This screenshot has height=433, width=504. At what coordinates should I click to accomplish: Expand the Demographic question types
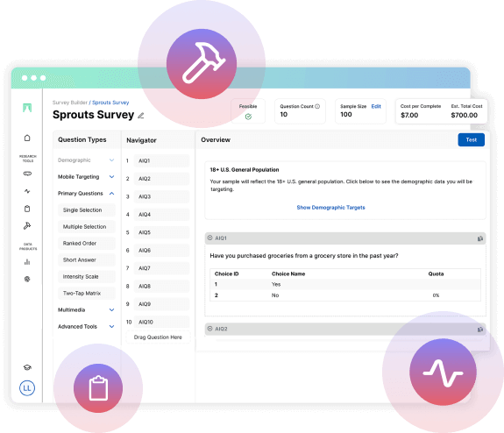[111, 160]
